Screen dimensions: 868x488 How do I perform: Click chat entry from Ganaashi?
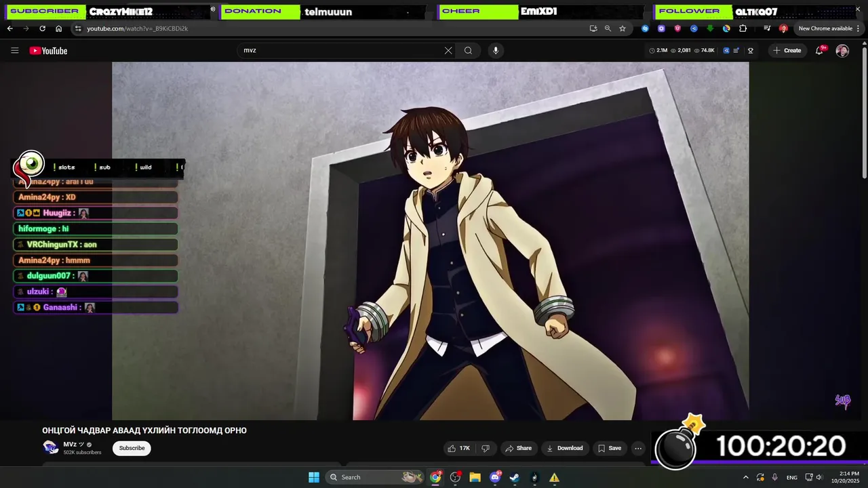tap(96, 307)
